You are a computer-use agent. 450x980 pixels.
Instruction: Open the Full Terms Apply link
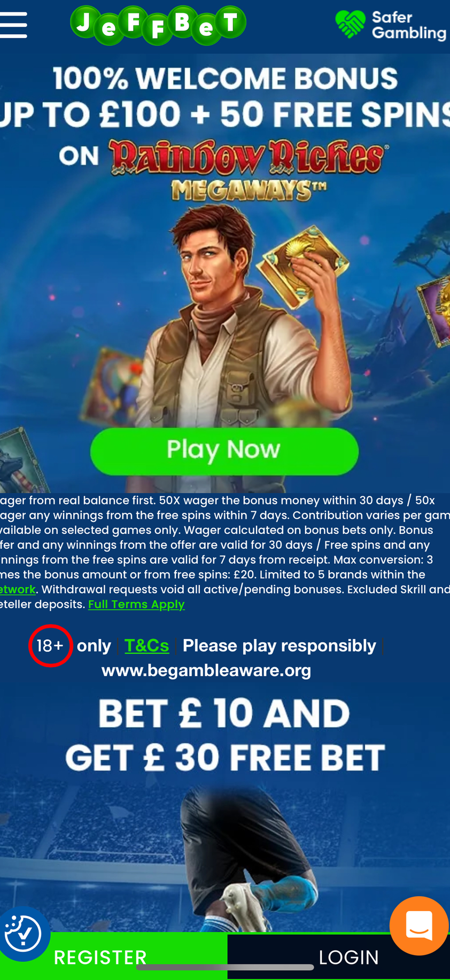[x=136, y=604]
